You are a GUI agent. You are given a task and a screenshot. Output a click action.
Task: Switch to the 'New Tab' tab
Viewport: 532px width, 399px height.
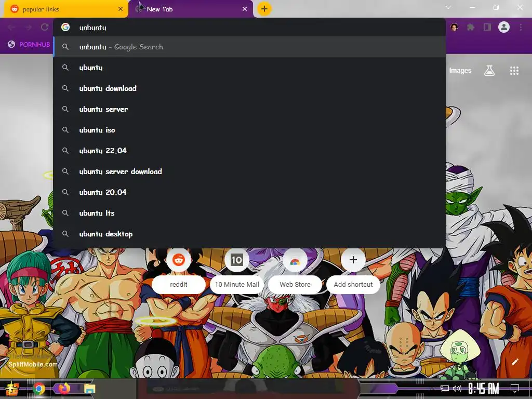pyautogui.click(x=190, y=9)
